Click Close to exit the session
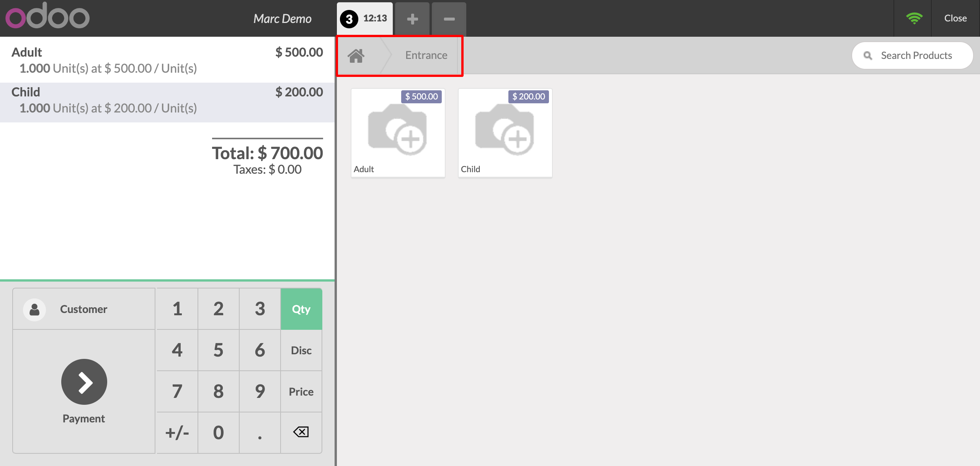Image resolution: width=980 pixels, height=466 pixels. 955,18
